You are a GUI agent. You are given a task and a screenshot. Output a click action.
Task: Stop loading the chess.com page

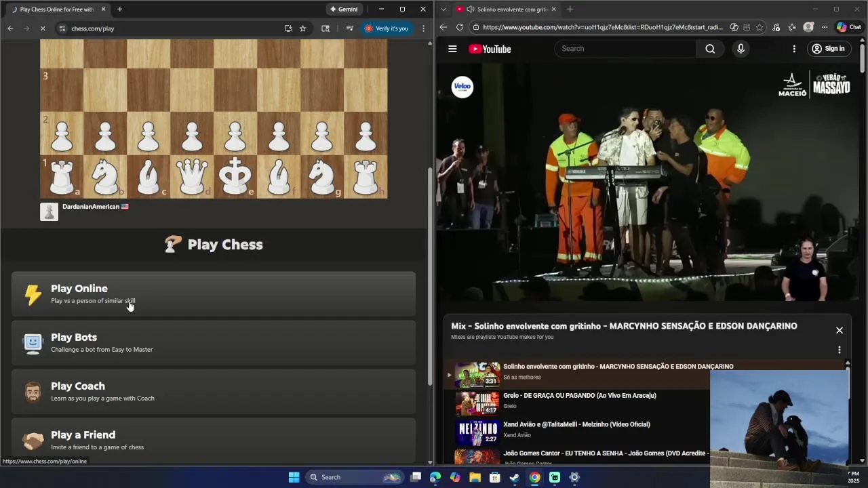42,28
